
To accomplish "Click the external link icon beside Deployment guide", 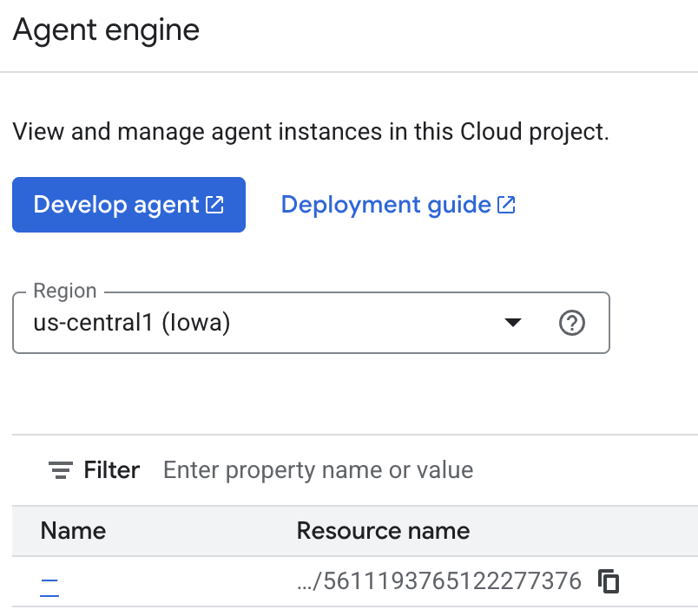I will [x=506, y=205].
